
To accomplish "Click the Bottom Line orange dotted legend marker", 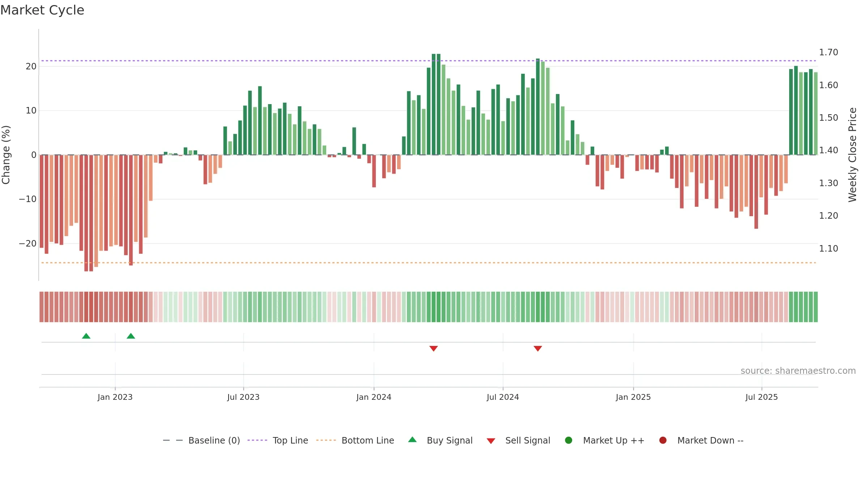I will [326, 440].
